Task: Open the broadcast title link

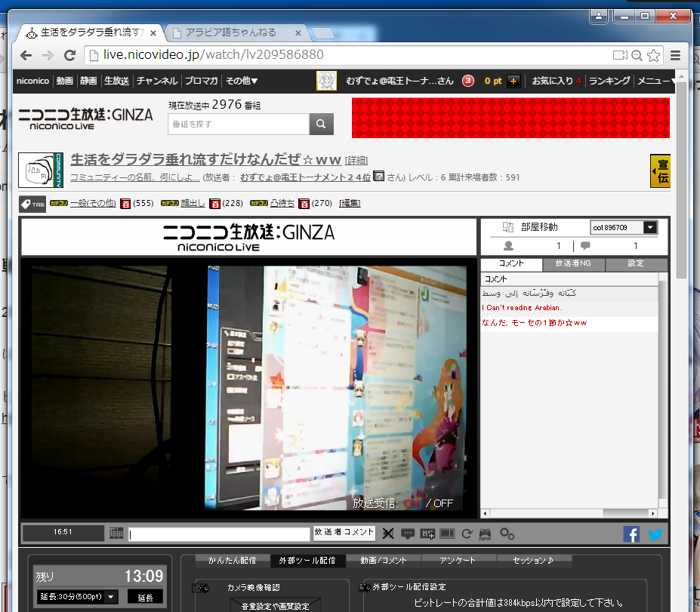Action: tap(206, 159)
